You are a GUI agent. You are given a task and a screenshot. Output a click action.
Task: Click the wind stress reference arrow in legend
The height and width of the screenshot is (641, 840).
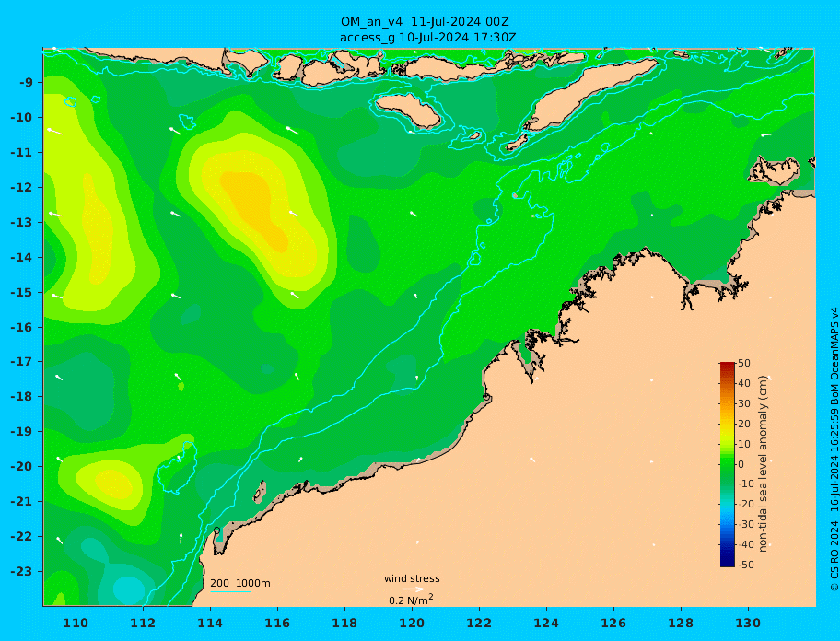413,589
